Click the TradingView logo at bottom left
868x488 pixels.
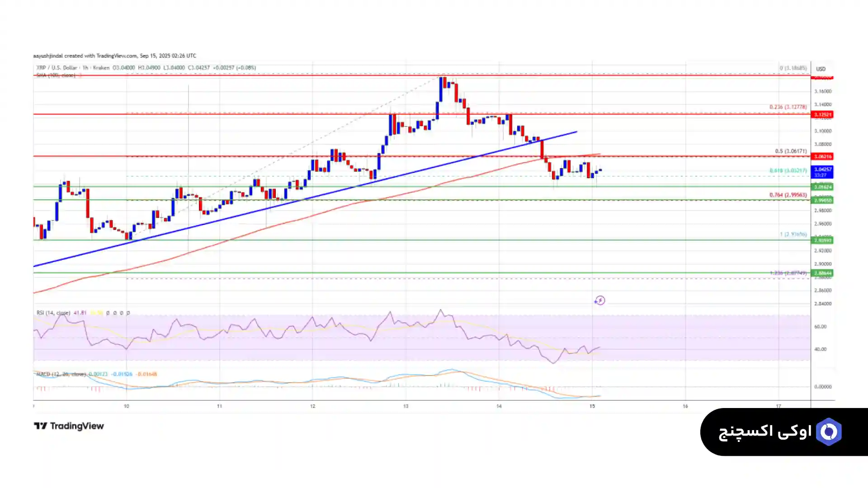(x=69, y=426)
